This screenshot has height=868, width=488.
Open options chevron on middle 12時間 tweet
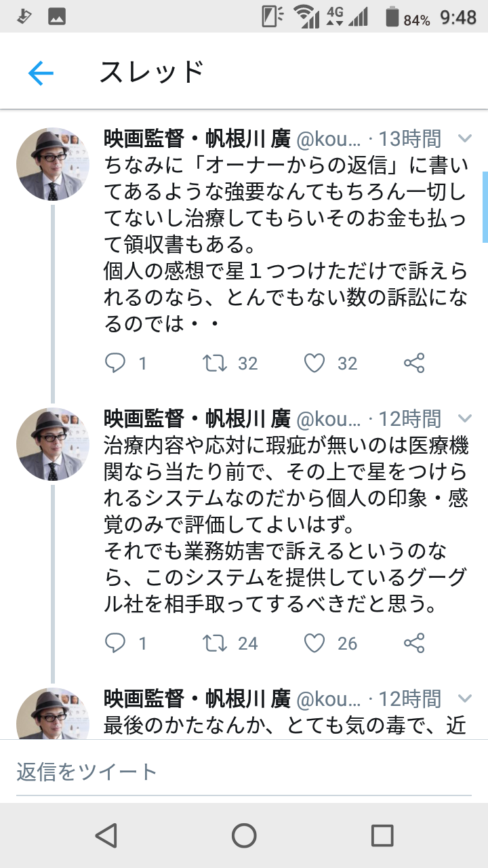[x=464, y=418]
